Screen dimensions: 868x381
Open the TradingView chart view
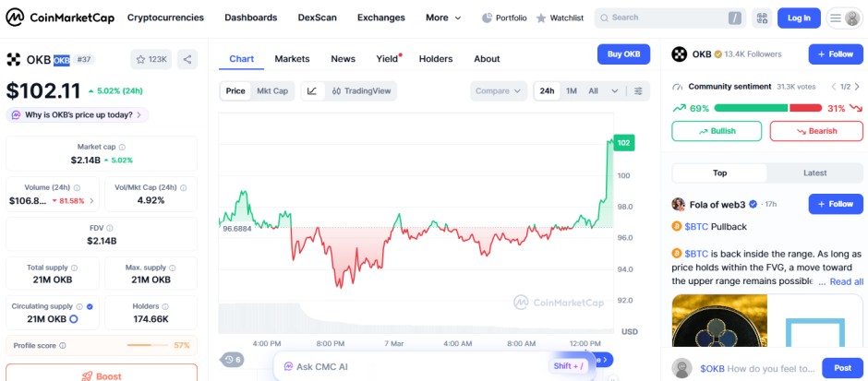click(361, 90)
